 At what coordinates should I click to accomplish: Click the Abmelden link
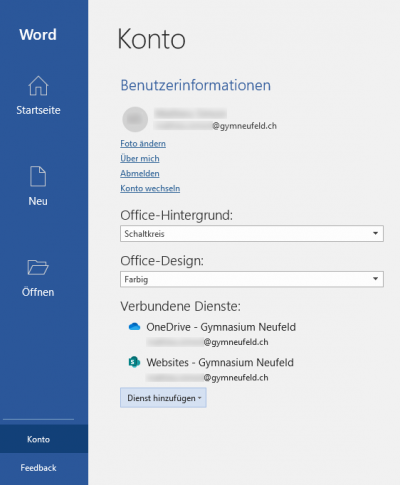click(140, 173)
